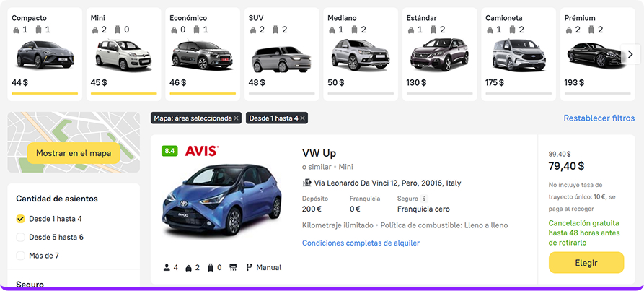Select the Compacto car category
This screenshot has height=291, width=644.
(44, 54)
